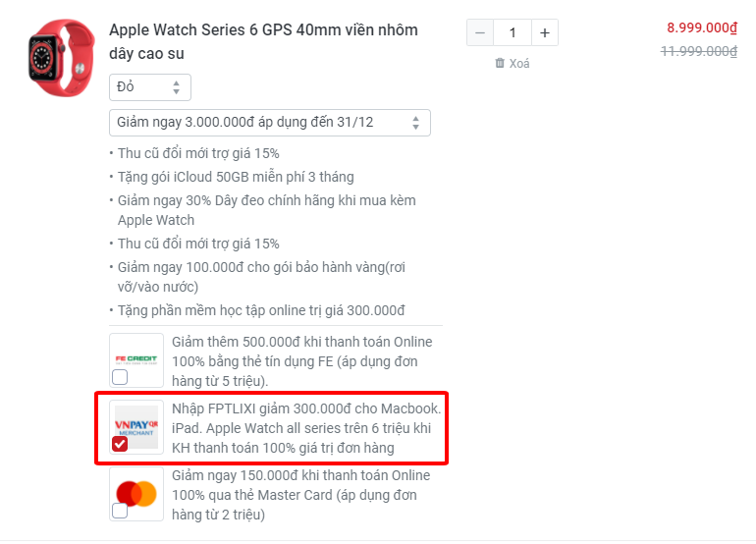Select the FPTLIXI 300.000đ discount offer text
This screenshot has width=756, height=544.
tap(306, 428)
